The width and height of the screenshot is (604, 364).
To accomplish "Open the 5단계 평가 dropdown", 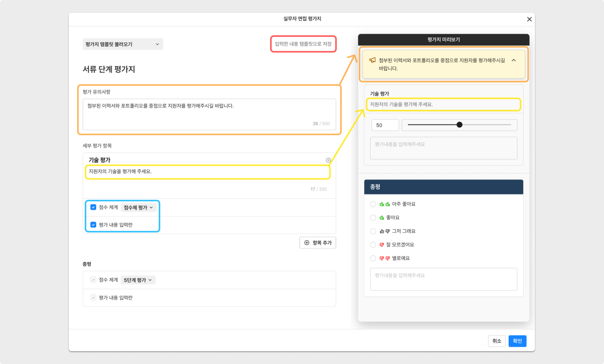I will [x=138, y=280].
